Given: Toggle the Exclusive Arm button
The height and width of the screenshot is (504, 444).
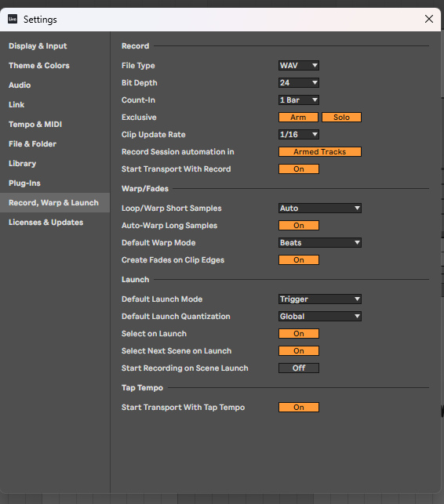Looking at the screenshot, I should click(x=298, y=118).
